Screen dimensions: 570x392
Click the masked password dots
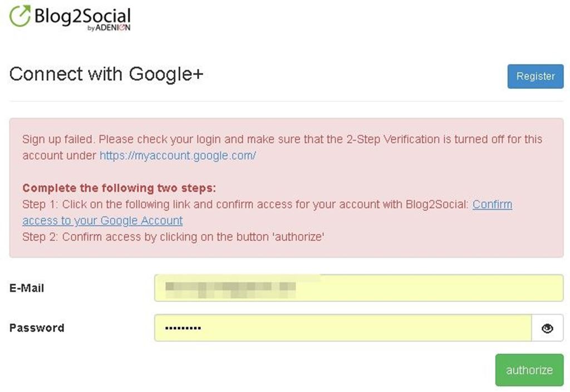point(183,328)
